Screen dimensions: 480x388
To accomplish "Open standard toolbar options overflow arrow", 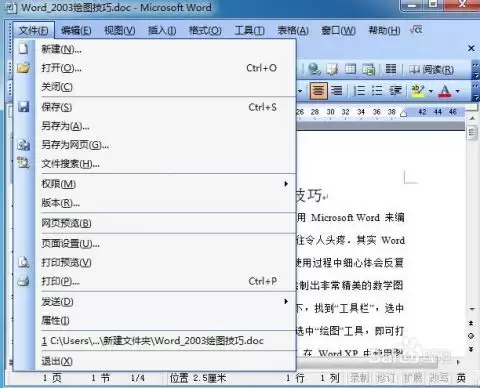I will coord(476,70).
